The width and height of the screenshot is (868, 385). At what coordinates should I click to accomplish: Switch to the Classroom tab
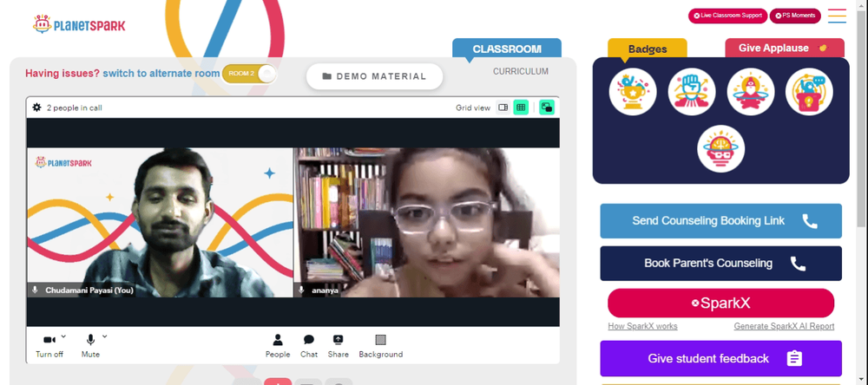pos(507,49)
